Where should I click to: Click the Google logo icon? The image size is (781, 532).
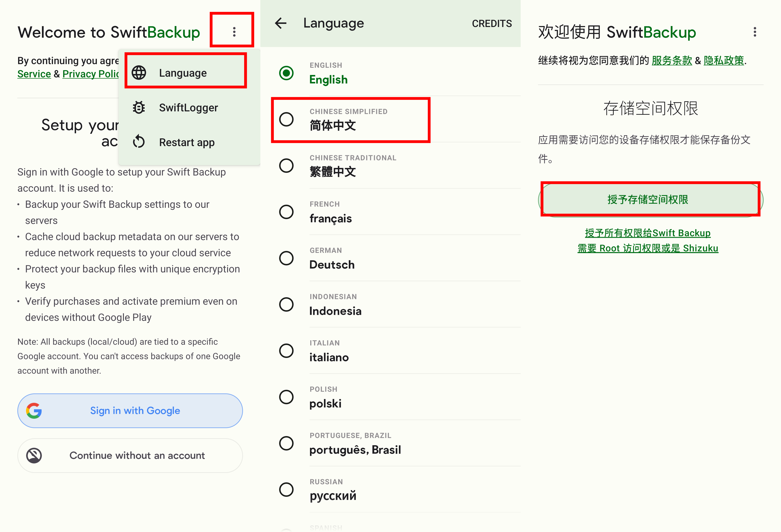coord(34,410)
